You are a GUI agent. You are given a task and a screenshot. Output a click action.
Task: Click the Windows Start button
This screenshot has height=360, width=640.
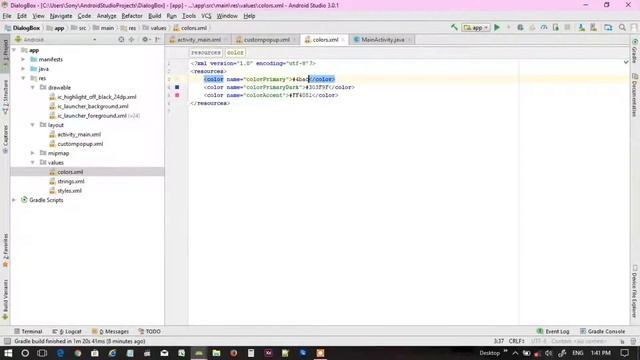pyautogui.click(x=8, y=353)
